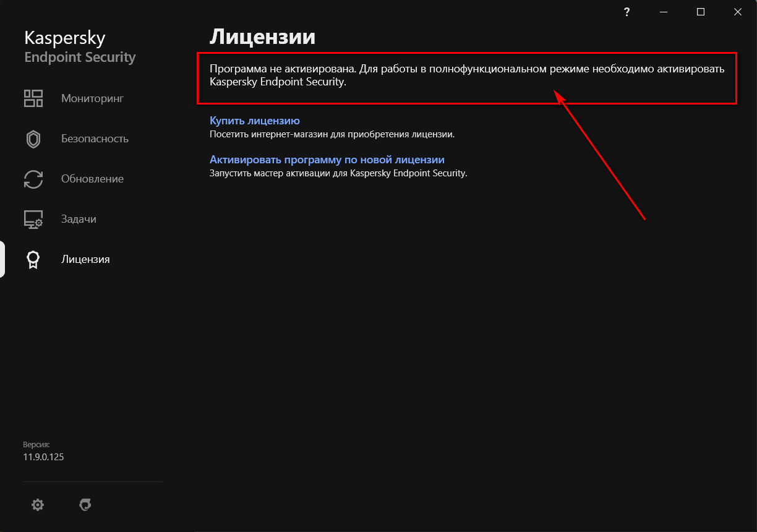Click the 'Программа не активирована' message text
This screenshot has height=532, width=757.
tap(467, 75)
